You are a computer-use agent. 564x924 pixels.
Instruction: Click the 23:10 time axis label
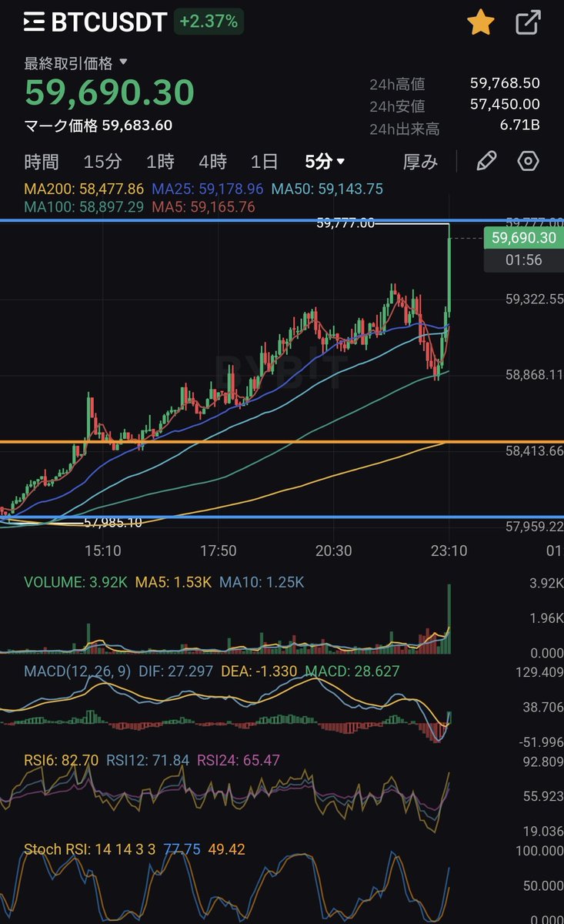[x=449, y=551]
